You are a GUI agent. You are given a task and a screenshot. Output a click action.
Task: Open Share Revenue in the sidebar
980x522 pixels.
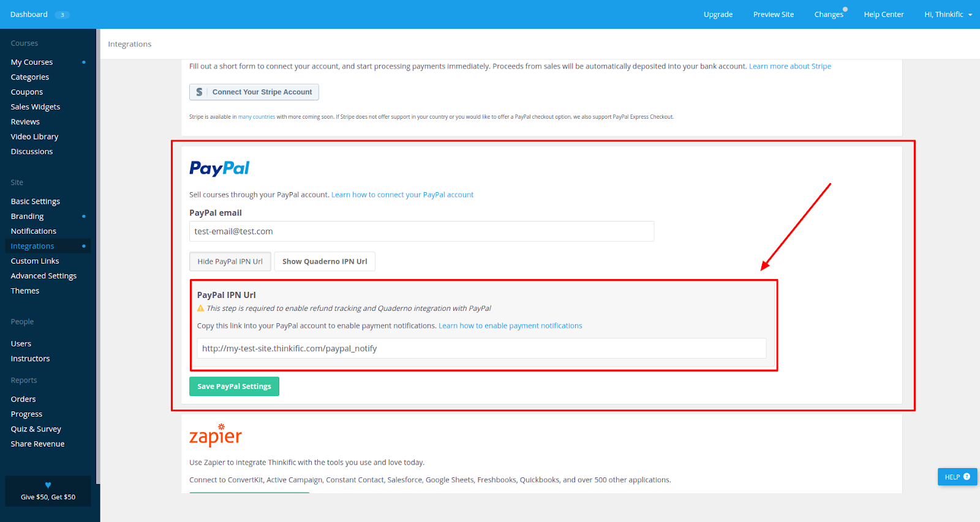pos(37,444)
